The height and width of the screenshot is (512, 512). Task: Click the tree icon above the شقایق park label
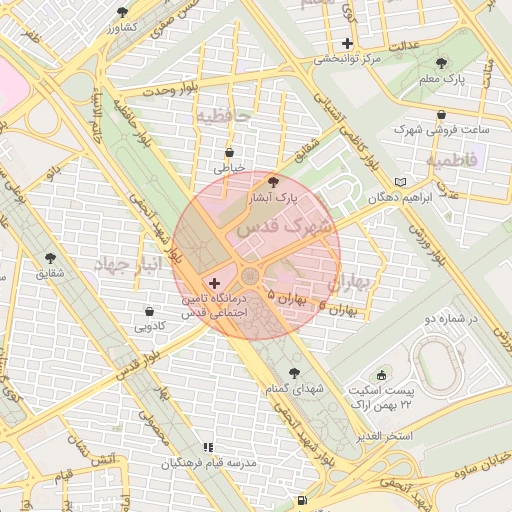(x=50, y=258)
